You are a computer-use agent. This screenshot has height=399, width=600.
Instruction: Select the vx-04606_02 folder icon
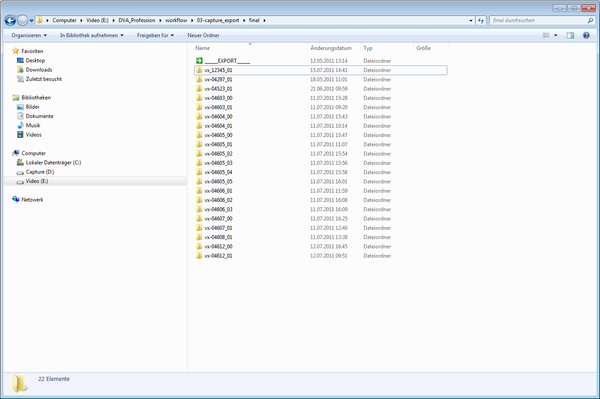pos(199,200)
